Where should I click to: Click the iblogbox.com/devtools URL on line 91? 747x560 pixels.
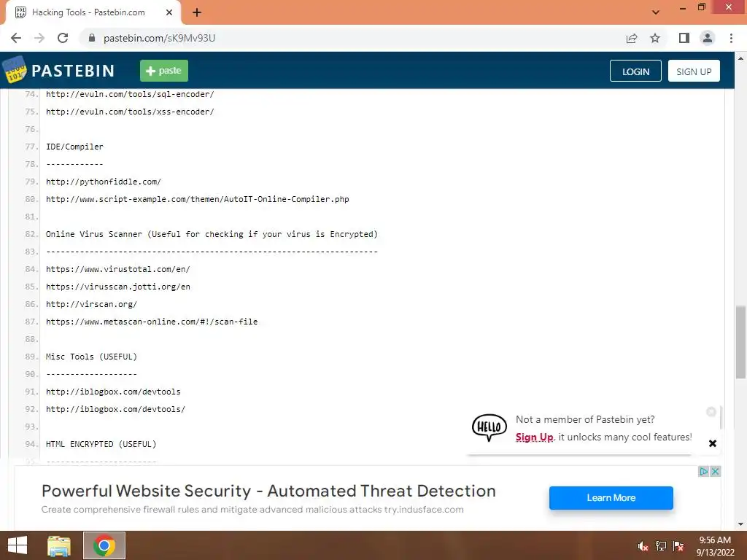[113, 392]
